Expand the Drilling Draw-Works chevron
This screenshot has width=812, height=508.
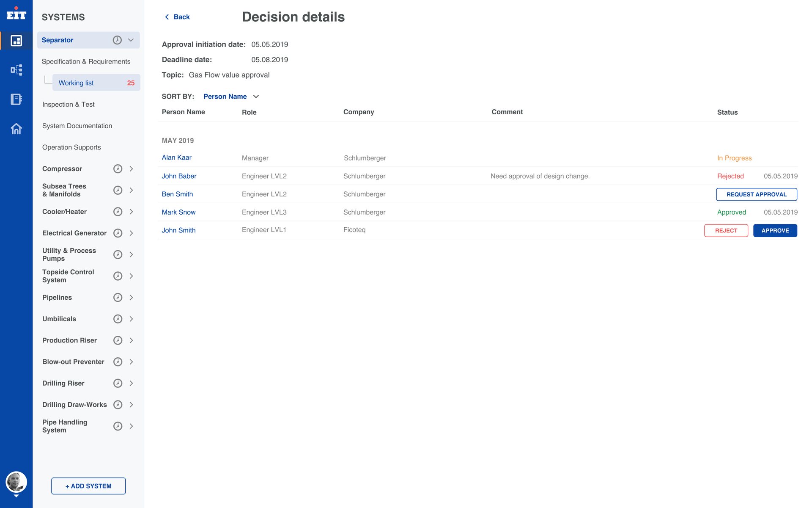(131, 405)
